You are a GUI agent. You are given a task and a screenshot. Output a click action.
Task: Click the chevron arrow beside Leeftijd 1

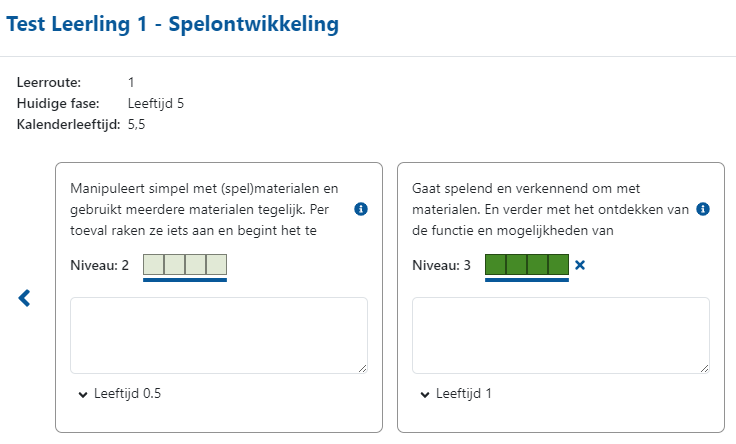tap(425, 395)
